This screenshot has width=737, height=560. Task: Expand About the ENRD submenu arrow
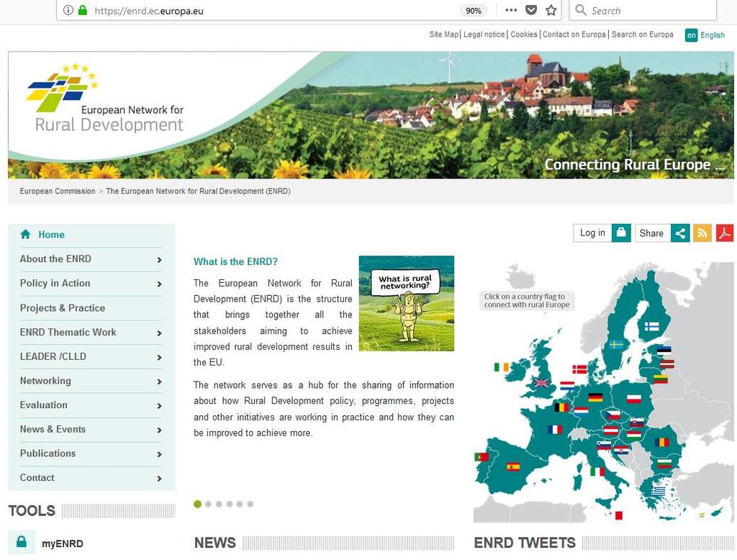[159, 260]
